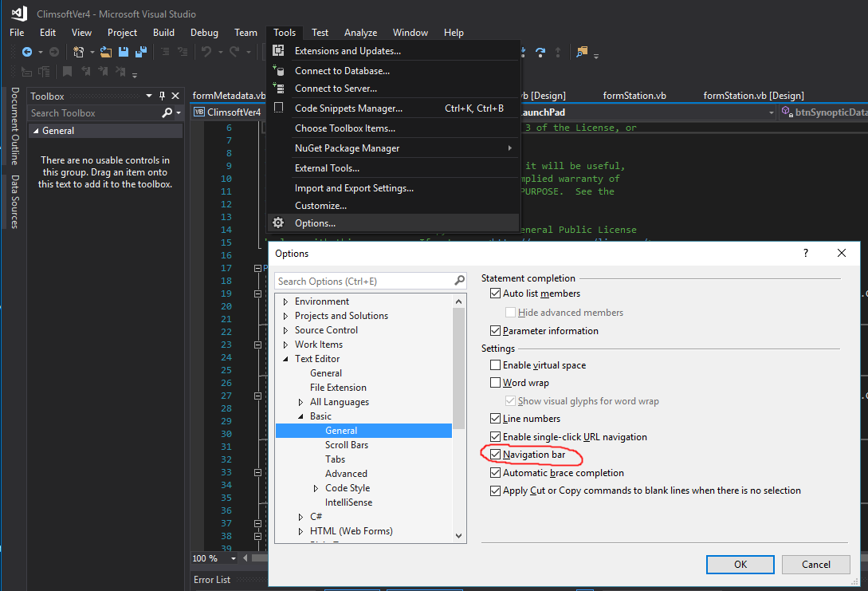This screenshot has width=868, height=591.
Task: Click the Open File folder icon
Action: (x=106, y=52)
